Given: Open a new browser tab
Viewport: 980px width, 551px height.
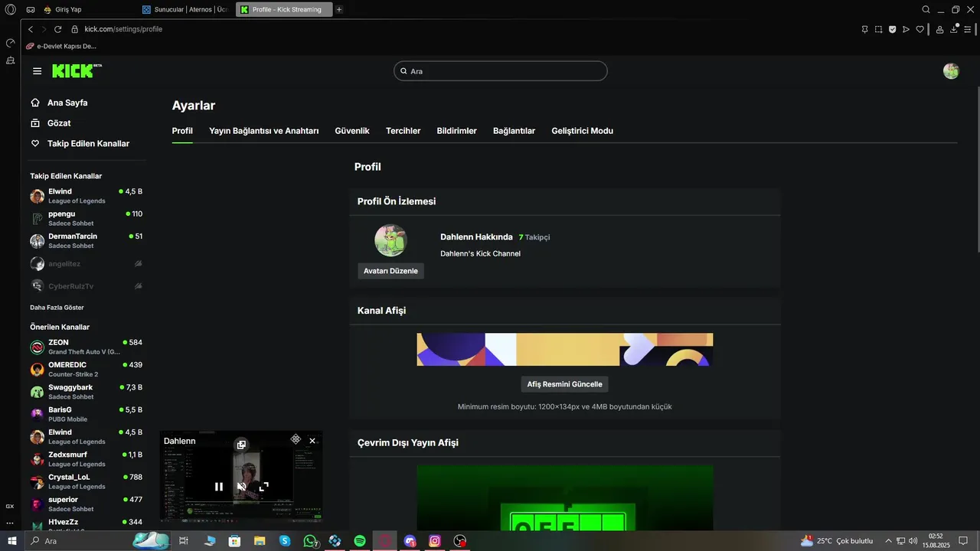Looking at the screenshot, I should point(339,10).
